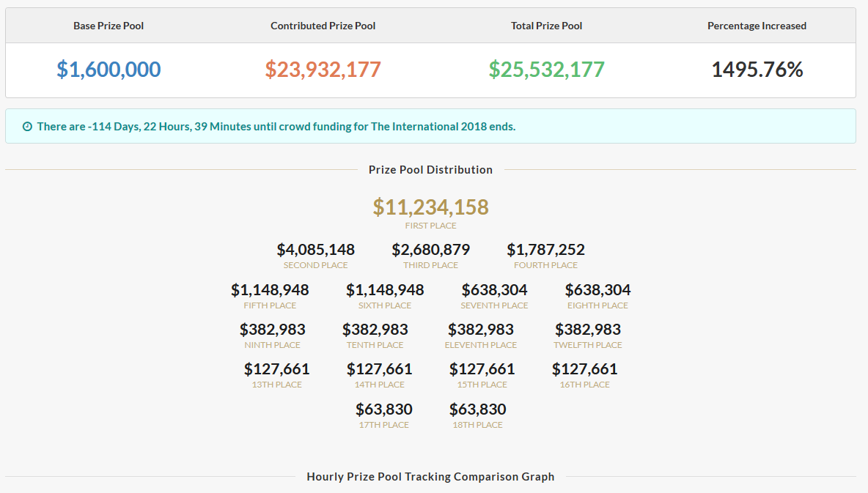868x493 pixels.
Task: Click the 15TH PLACE label
Action: coord(482,385)
